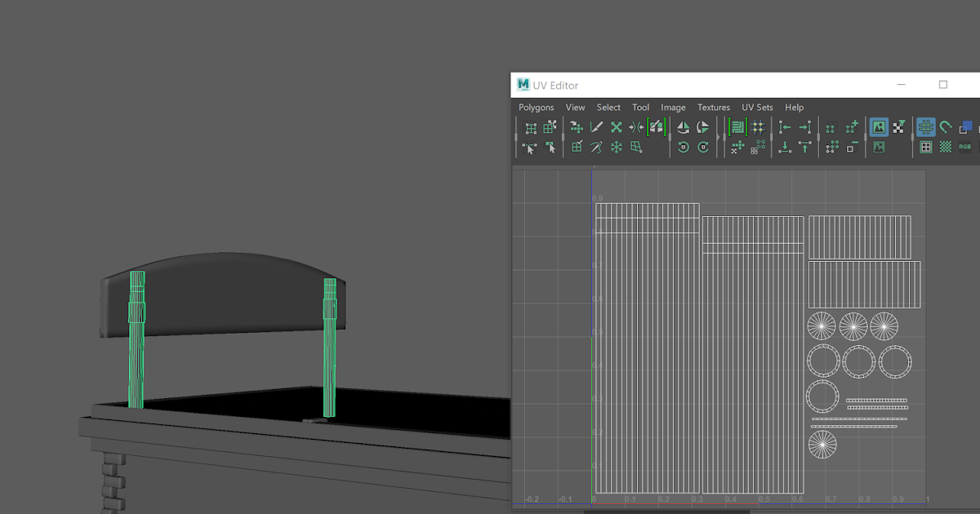Open the Polygons menu

536,107
